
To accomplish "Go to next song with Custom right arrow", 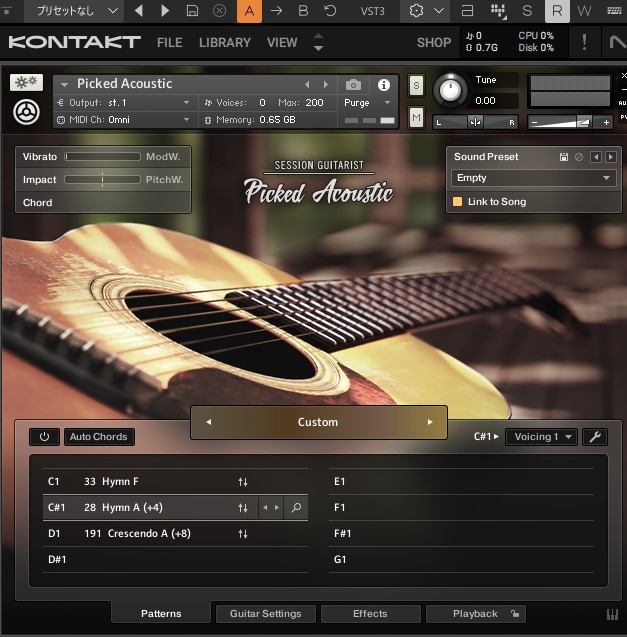I will coord(430,422).
